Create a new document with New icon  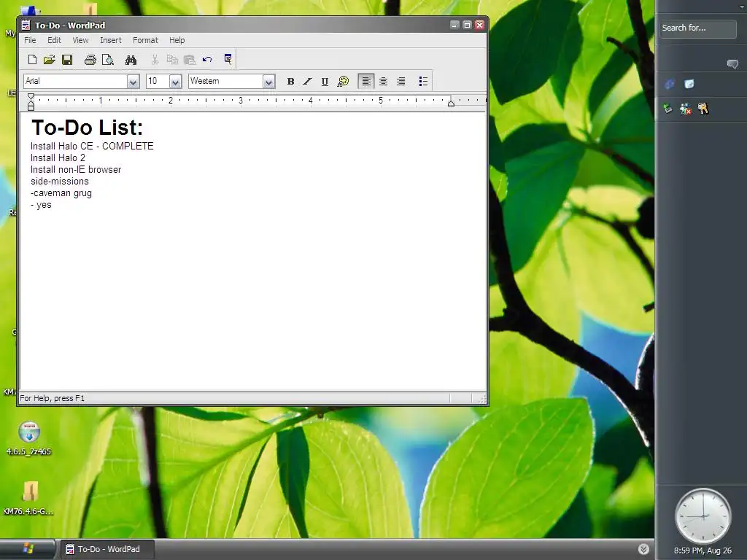pos(32,60)
